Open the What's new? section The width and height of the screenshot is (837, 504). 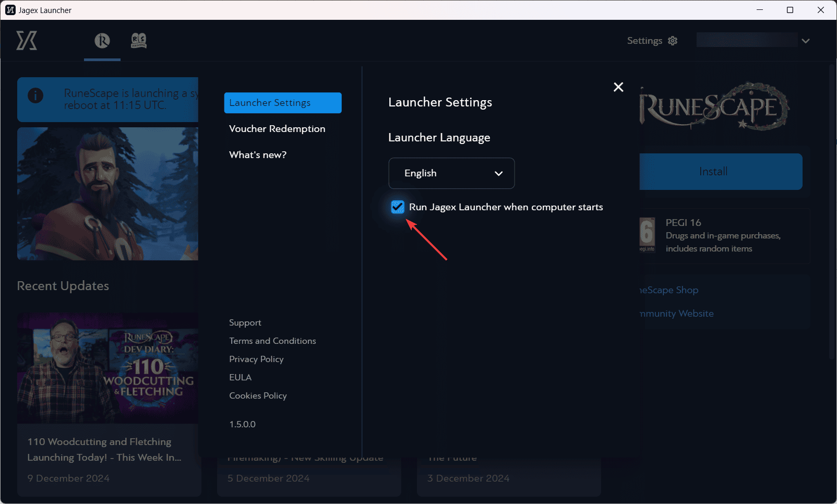[258, 155]
